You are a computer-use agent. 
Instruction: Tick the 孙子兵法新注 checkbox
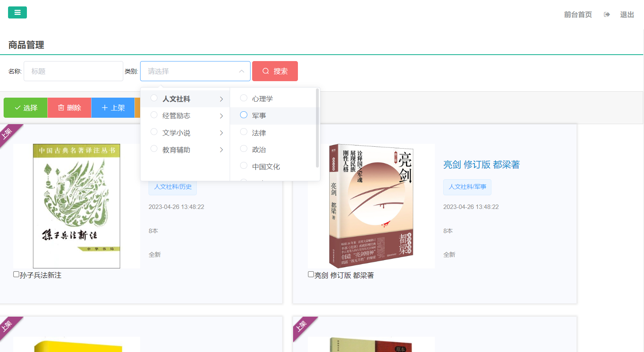click(16, 274)
